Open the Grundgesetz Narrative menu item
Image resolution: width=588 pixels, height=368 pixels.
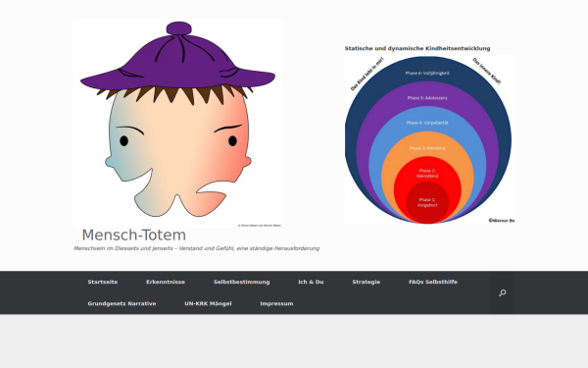tap(122, 304)
